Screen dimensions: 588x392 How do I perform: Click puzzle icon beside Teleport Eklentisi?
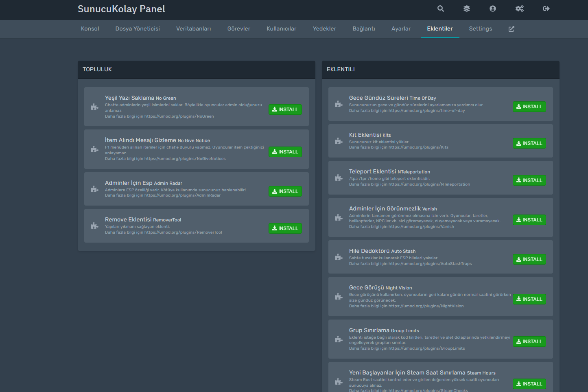[x=339, y=177]
